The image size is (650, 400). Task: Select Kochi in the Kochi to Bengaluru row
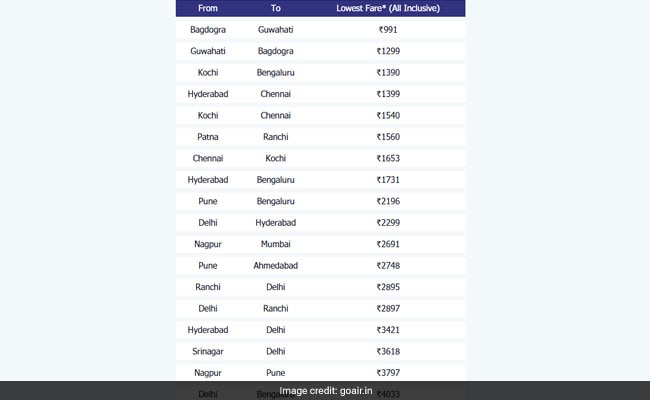(x=208, y=73)
